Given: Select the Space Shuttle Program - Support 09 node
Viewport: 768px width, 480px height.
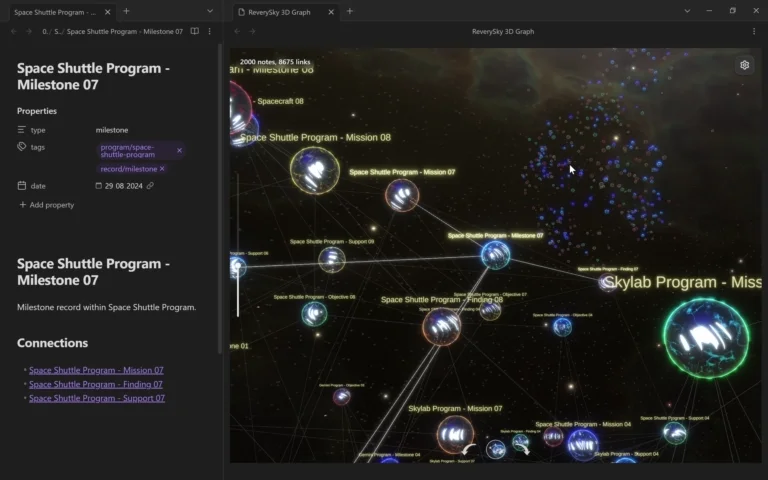Looking at the screenshot, I should [332, 260].
